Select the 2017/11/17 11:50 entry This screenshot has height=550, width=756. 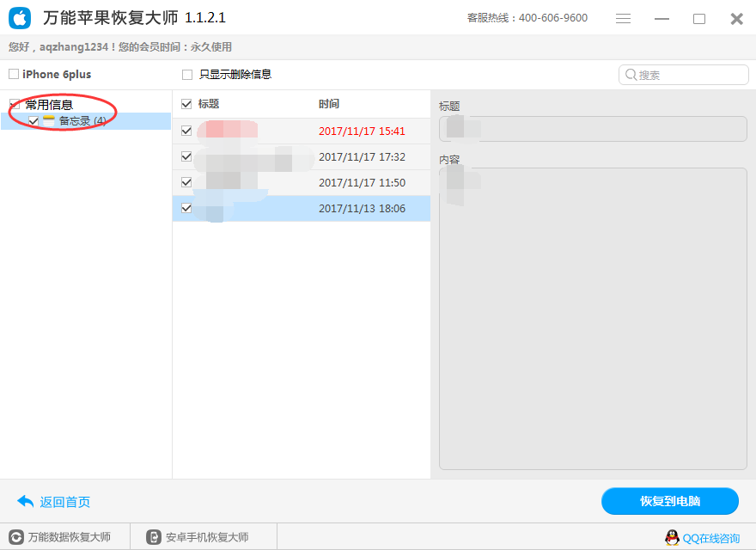coord(302,183)
